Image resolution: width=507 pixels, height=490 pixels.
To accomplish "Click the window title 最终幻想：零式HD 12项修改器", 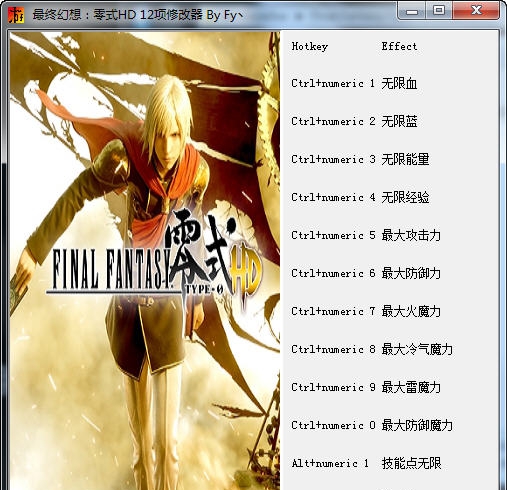I will pos(117,15).
